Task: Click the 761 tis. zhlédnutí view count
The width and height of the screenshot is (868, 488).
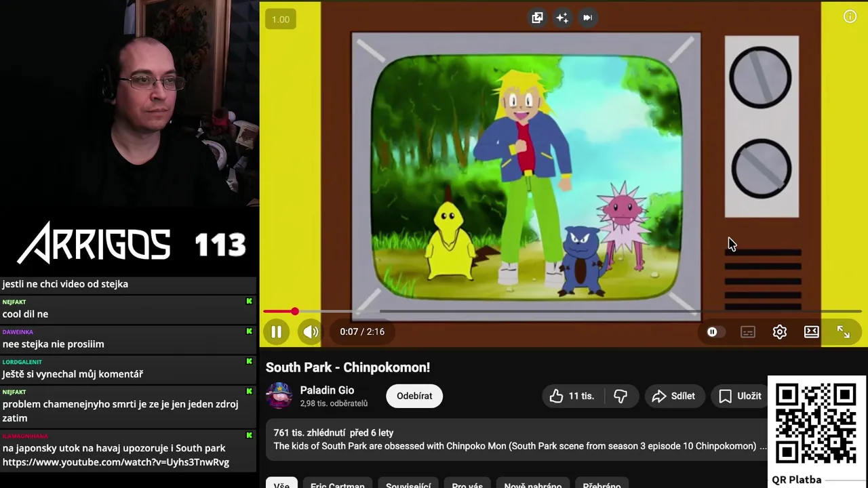Action: [309, 432]
